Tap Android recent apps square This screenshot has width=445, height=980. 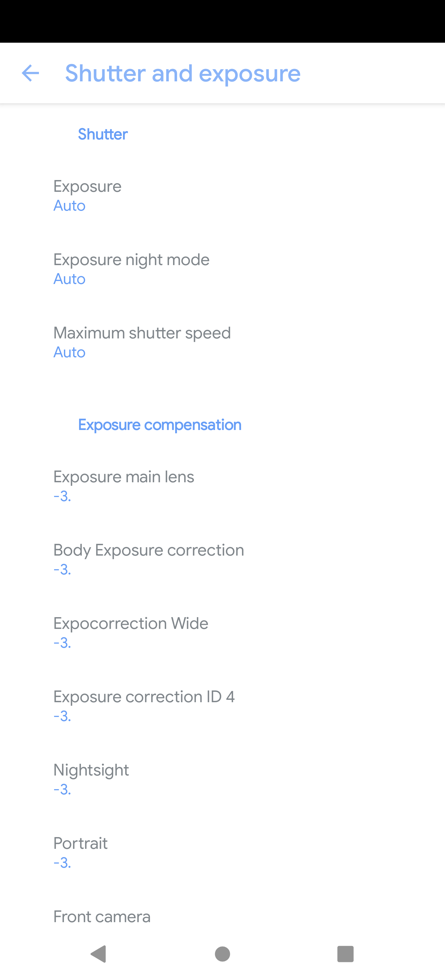pos(345,954)
